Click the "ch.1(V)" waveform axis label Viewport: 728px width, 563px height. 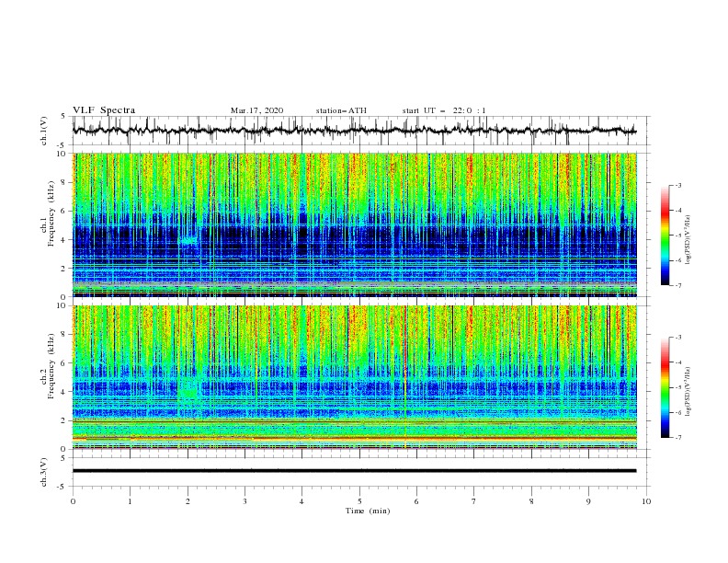(44, 131)
